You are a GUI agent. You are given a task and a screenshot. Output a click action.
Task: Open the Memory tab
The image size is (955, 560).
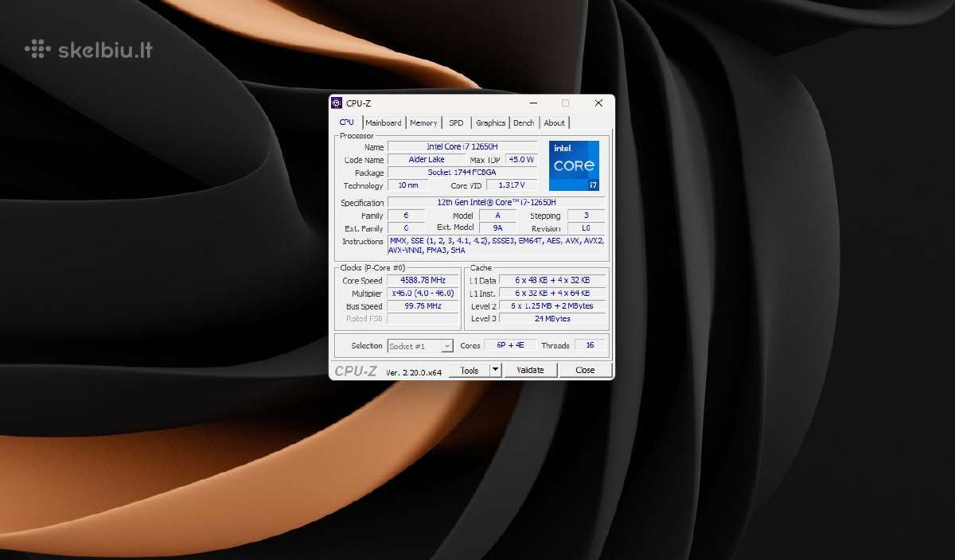coord(423,123)
